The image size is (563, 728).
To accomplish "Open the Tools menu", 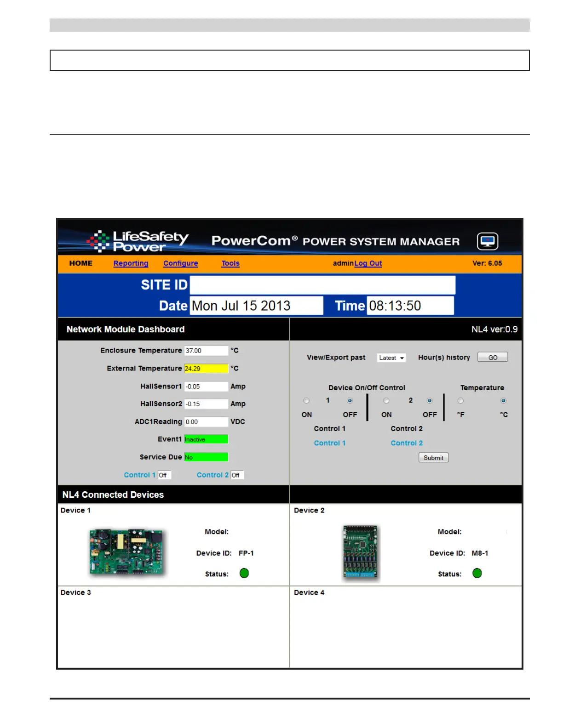I will [x=230, y=263].
